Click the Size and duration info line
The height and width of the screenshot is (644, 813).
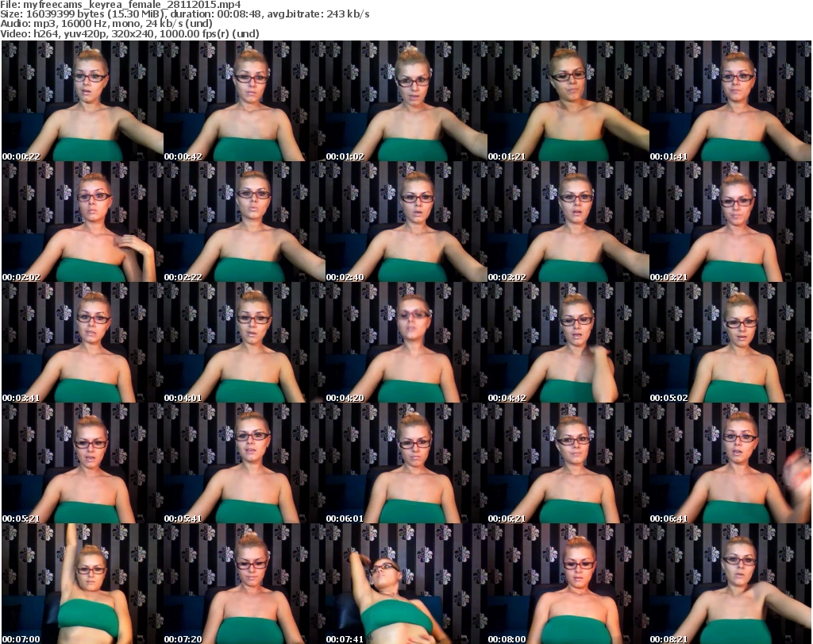point(185,14)
